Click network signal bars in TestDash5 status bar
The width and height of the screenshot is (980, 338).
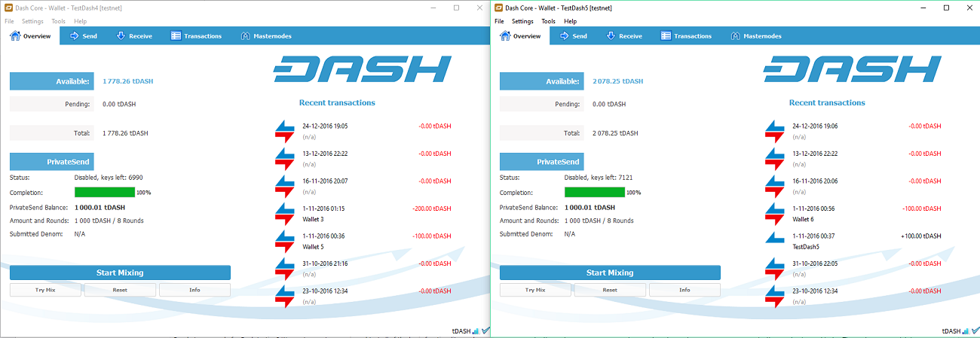(966, 330)
